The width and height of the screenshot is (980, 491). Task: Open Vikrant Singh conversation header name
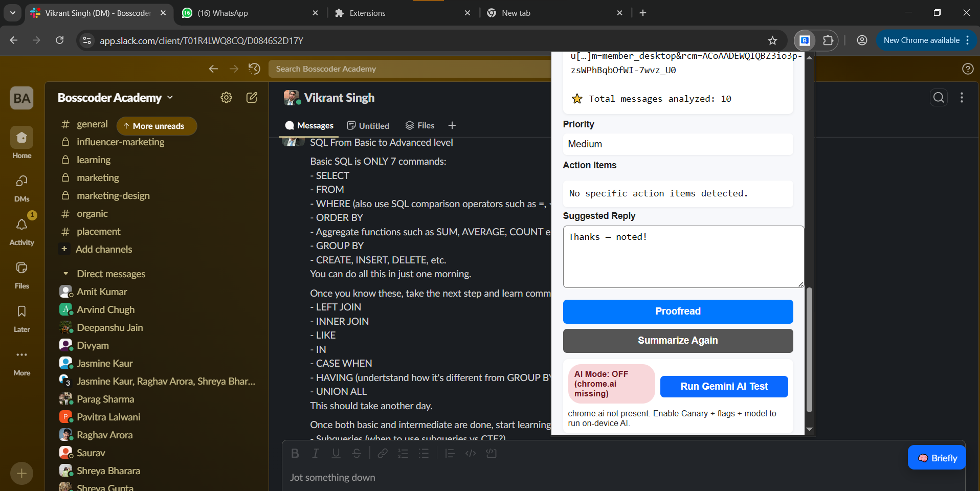click(339, 98)
